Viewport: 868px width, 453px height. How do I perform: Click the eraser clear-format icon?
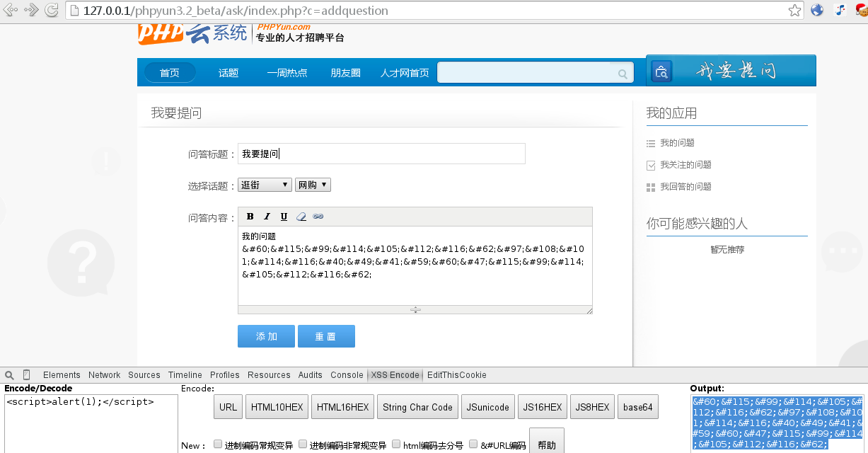click(301, 217)
